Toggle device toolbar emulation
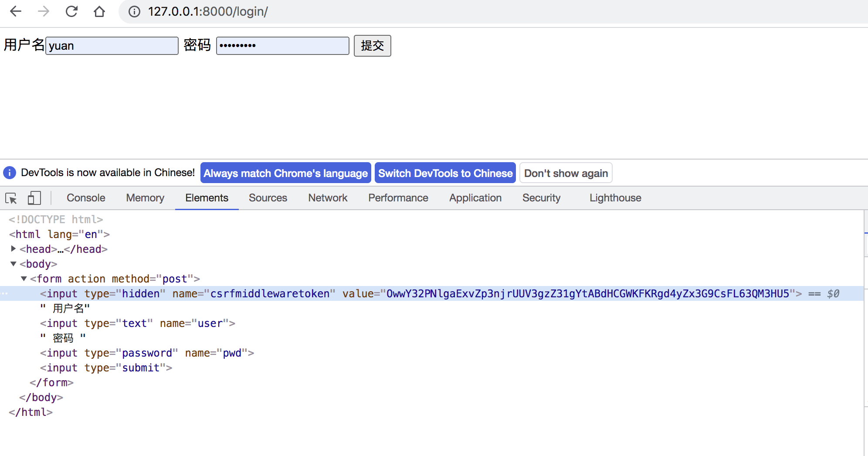Screen dimensions: 868x456 click(x=34, y=198)
